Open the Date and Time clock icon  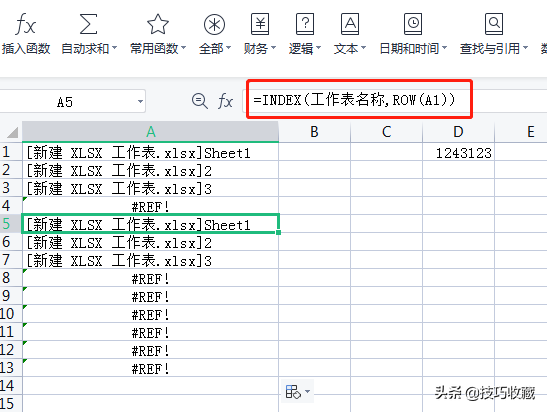413,24
